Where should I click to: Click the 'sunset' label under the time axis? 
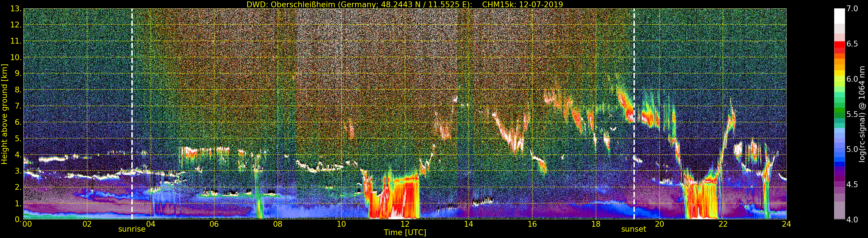pos(633,229)
